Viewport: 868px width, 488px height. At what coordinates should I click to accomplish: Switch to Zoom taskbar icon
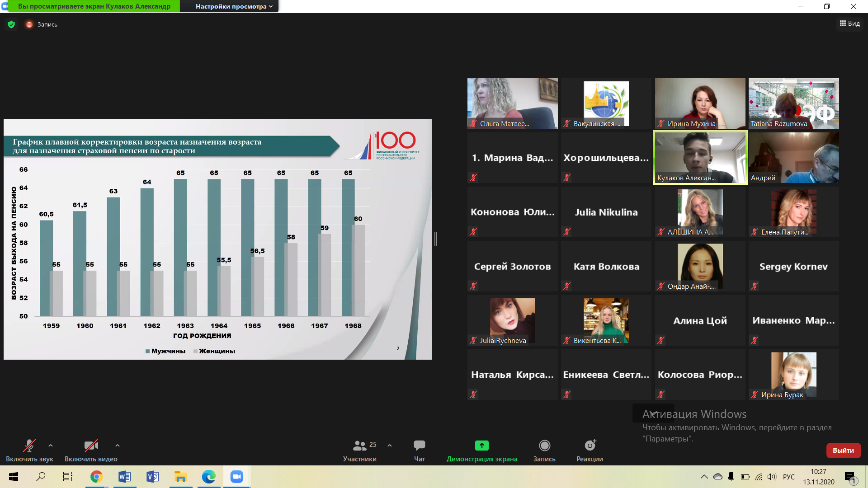tap(237, 477)
